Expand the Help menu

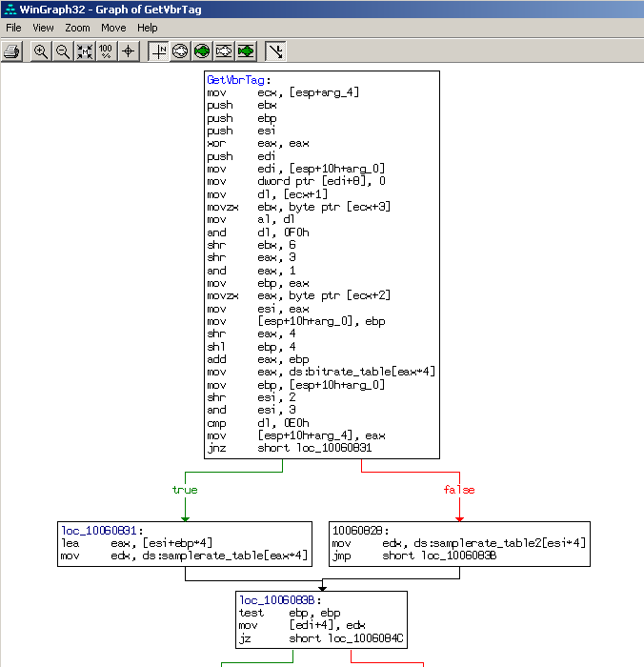147,28
